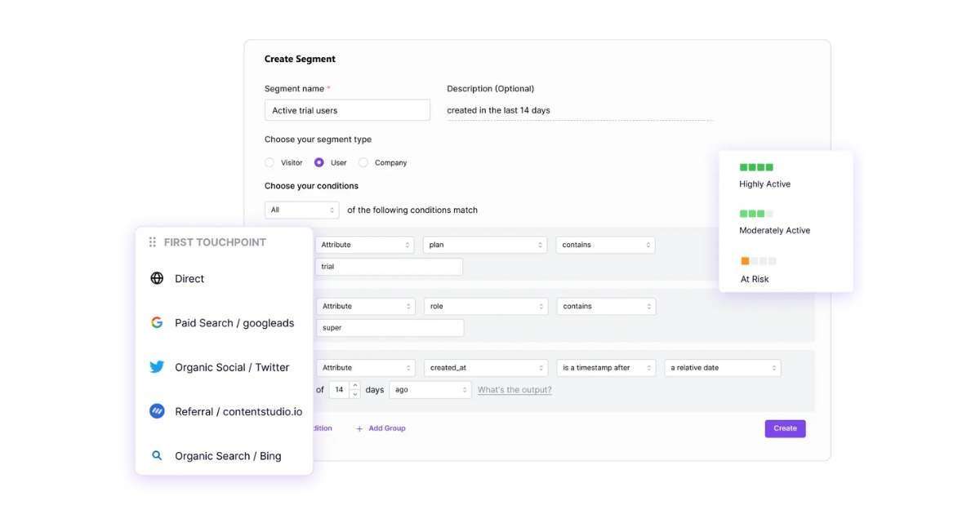
Task: Open Attribute dropdown in created_at row
Action: click(x=365, y=368)
